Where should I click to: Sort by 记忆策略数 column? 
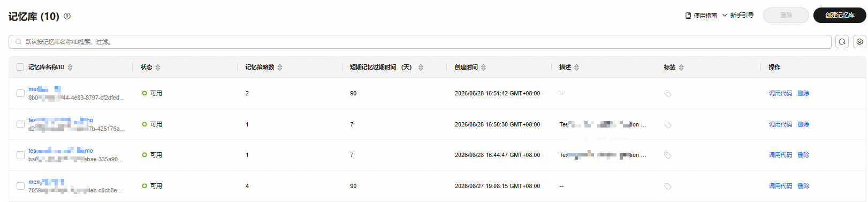pyautogui.click(x=280, y=68)
